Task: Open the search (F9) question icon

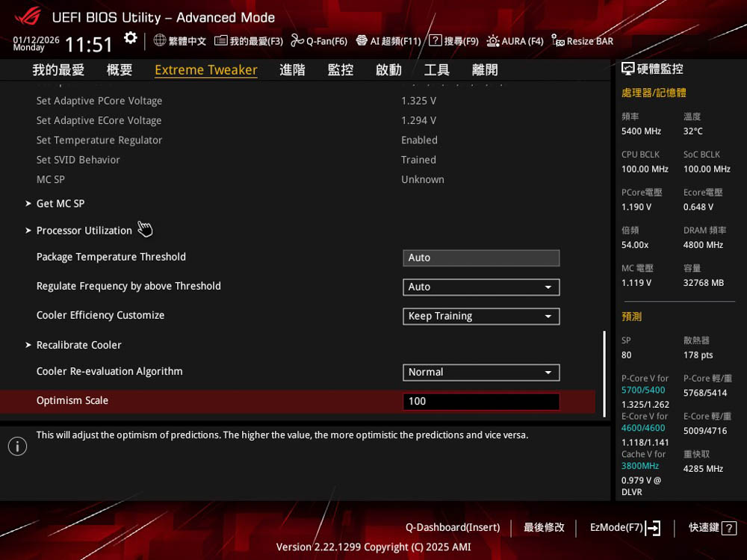Action: tap(436, 40)
